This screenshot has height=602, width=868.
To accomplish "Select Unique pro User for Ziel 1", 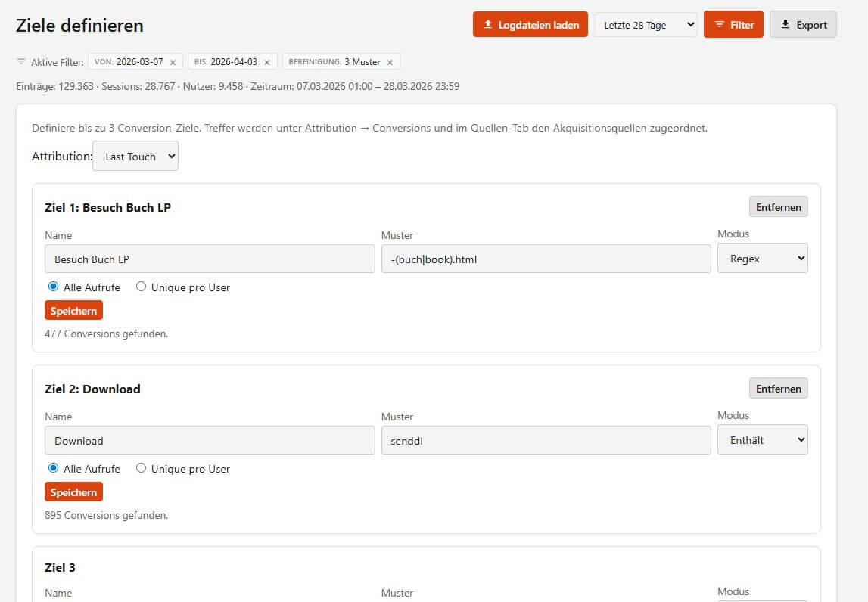I will click(141, 287).
